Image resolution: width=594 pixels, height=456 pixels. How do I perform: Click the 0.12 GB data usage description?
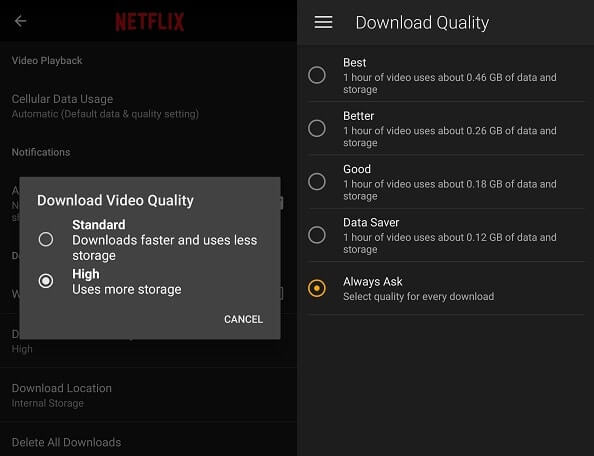click(450, 243)
